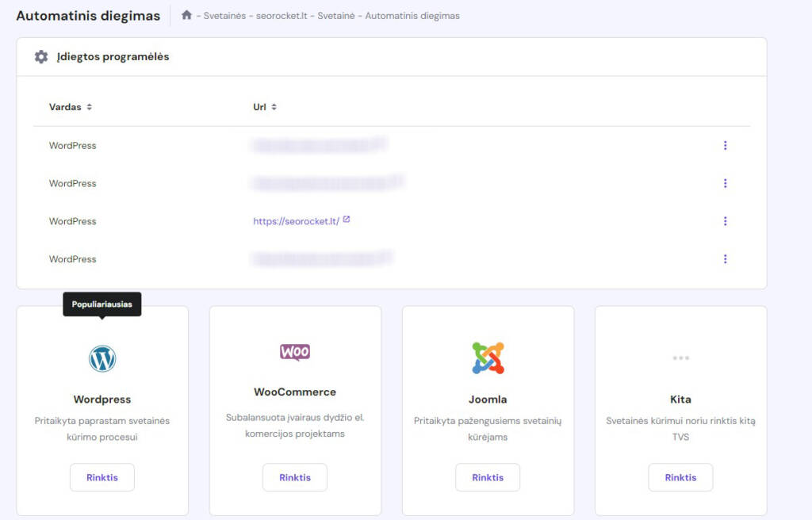Click the Kita card title
The image size is (812, 520).
pos(680,400)
